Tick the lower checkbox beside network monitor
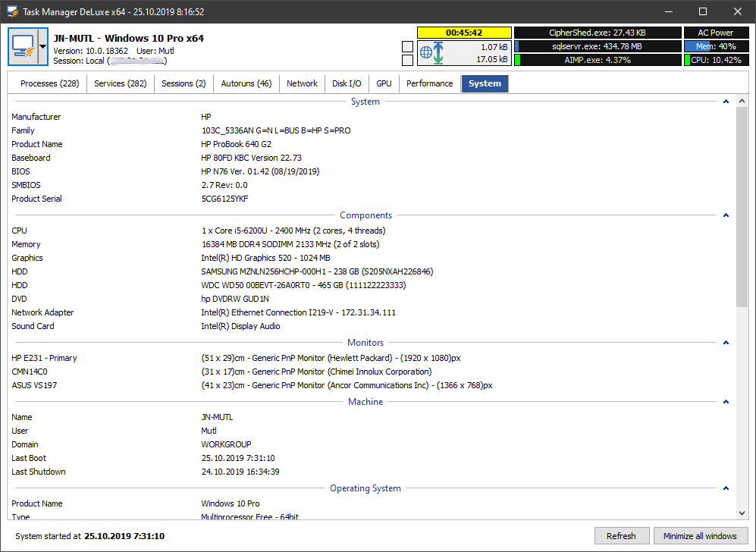The width and height of the screenshot is (756, 552). [x=407, y=60]
